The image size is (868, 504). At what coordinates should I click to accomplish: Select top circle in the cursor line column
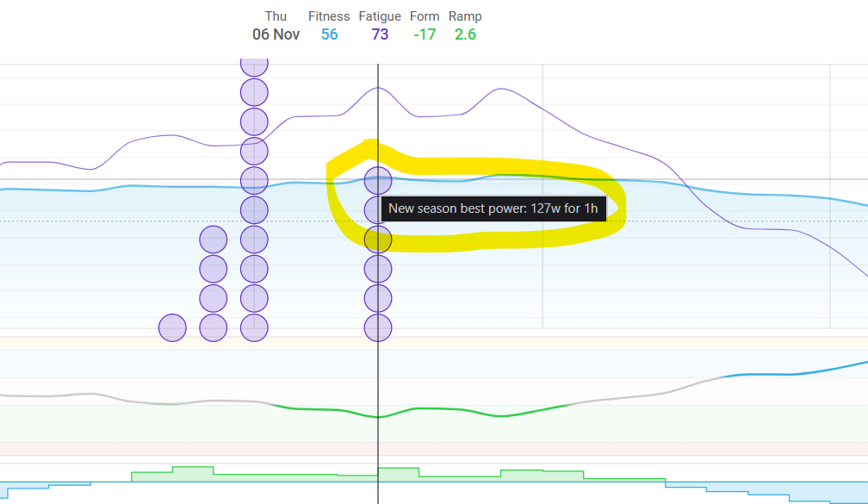377,181
